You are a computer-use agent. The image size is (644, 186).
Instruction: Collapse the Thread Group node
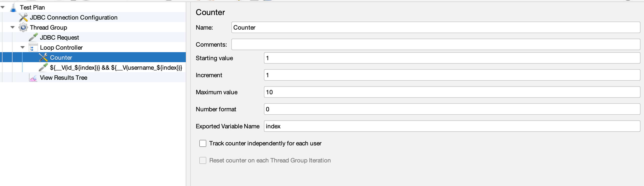tap(13, 27)
